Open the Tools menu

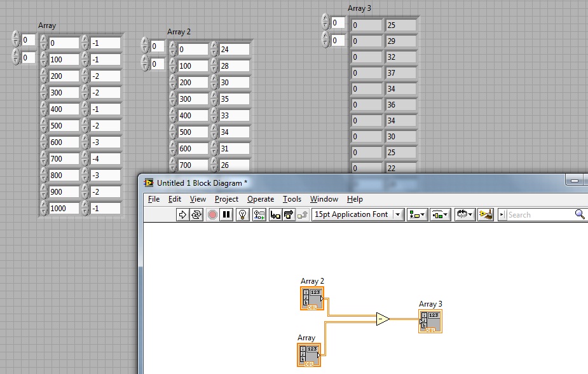click(292, 199)
